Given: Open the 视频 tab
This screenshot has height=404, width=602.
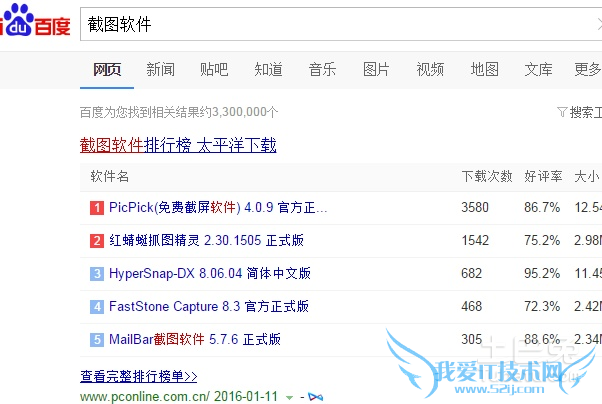Looking at the screenshot, I should 430,70.
